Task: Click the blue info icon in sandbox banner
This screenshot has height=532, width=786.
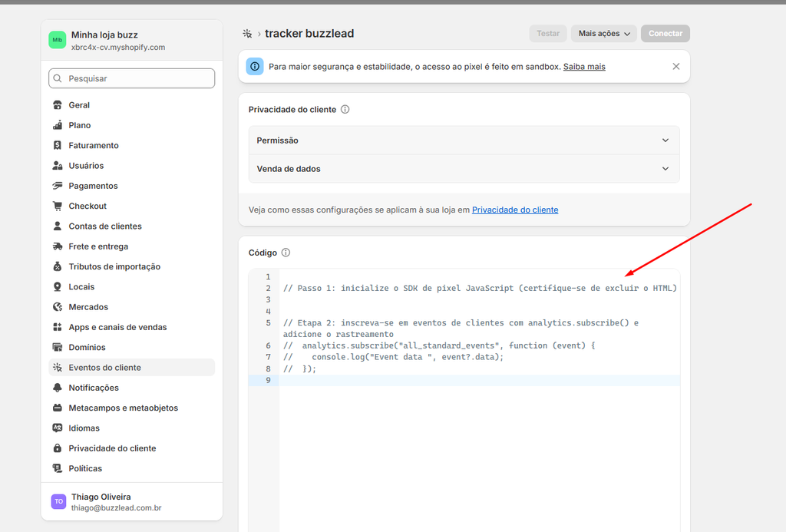Action: (255, 66)
